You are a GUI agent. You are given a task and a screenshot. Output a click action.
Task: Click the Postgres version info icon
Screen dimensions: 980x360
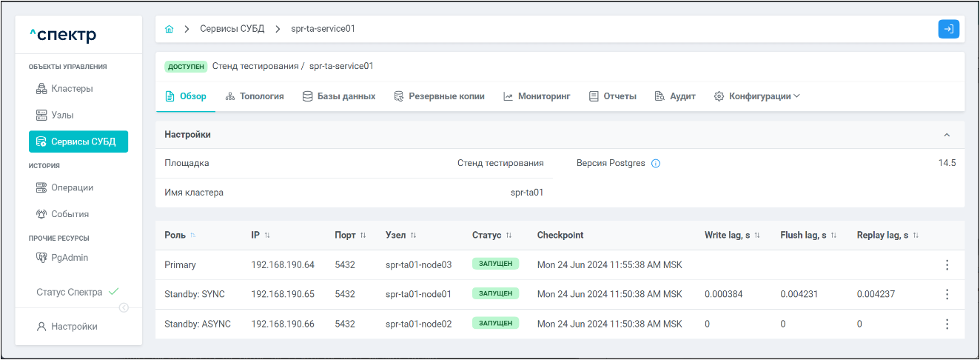[x=656, y=164]
